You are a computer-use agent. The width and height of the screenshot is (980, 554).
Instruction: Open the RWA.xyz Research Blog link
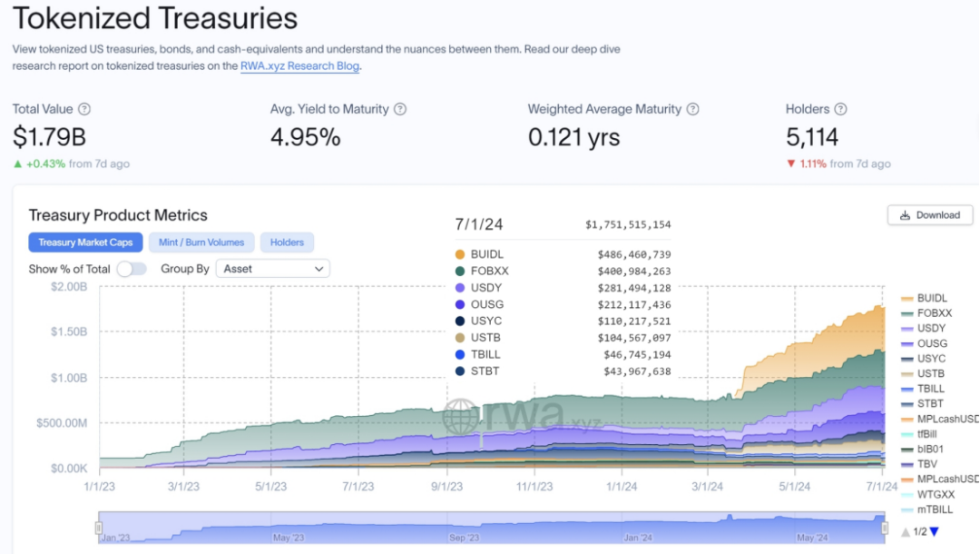[x=299, y=66]
